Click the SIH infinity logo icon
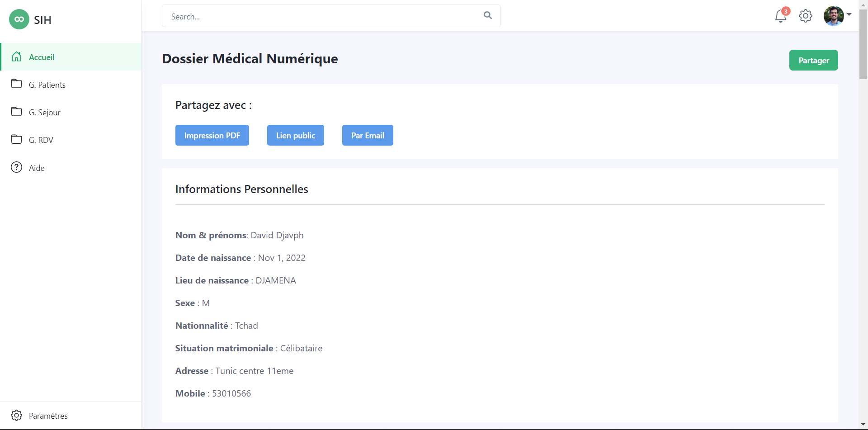 pos(19,19)
